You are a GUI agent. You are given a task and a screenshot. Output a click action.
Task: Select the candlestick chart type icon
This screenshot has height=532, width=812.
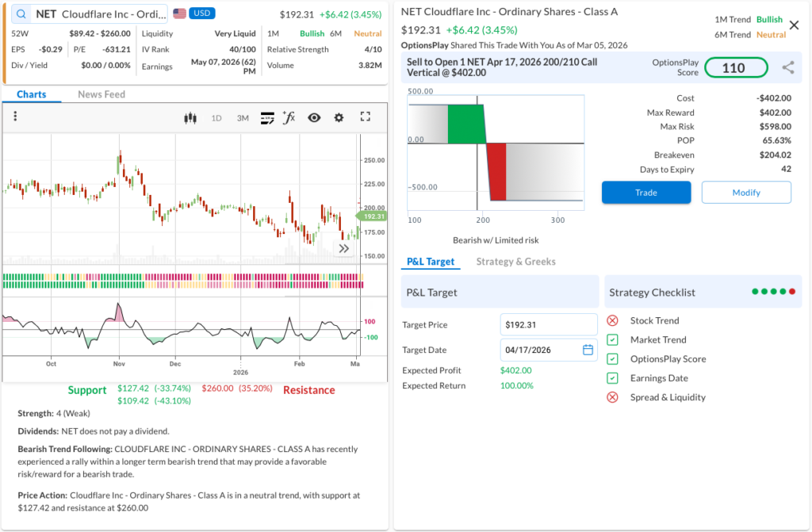point(190,117)
